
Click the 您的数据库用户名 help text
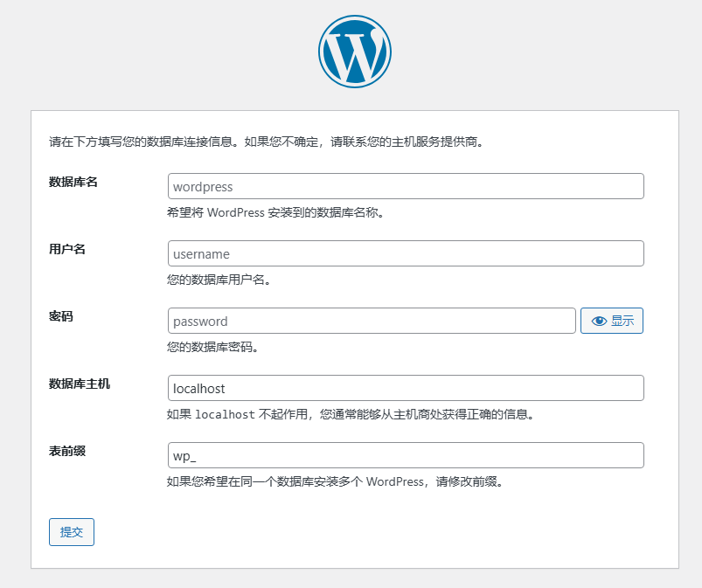pos(219,280)
